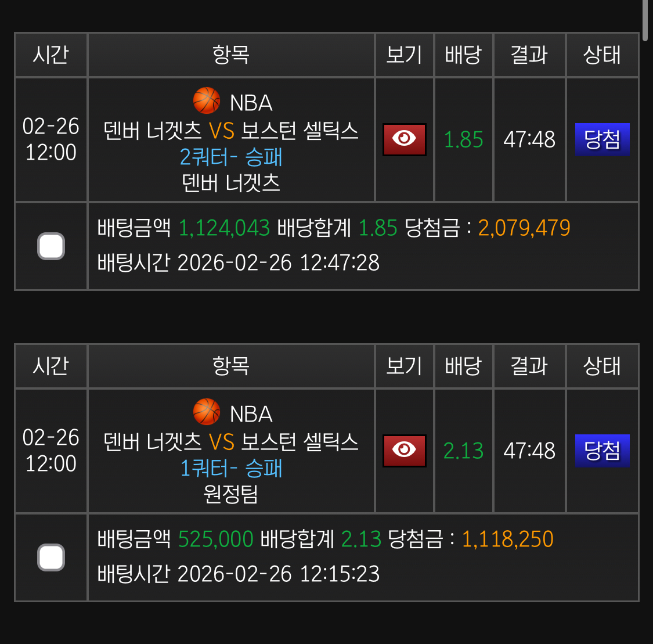Click the basketball icon in the 1쿼터 bet
This screenshot has width=653, height=644.
[x=207, y=412]
